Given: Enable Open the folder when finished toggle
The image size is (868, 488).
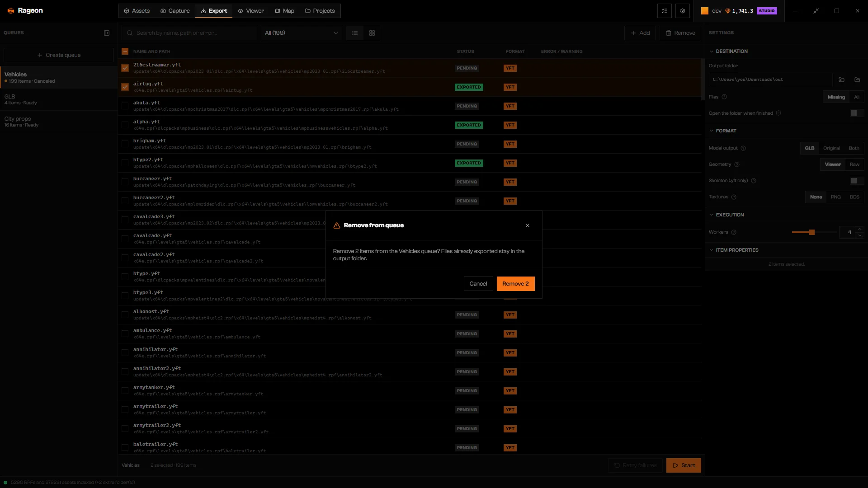Looking at the screenshot, I should point(857,113).
